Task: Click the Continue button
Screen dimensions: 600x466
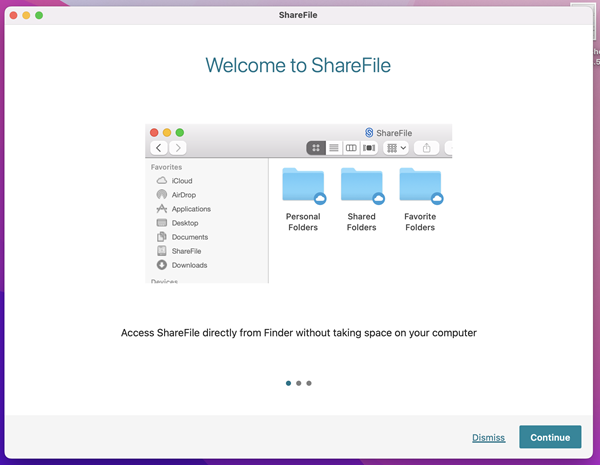Action: pos(550,437)
